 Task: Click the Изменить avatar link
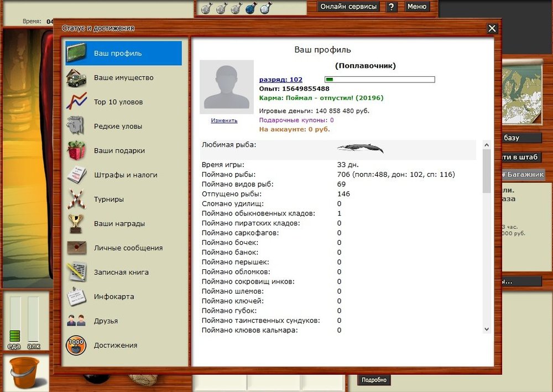pos(224,121)
